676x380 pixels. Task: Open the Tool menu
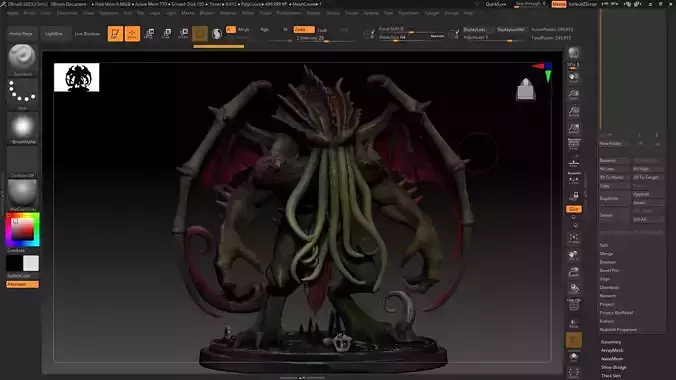coord(388,13)
